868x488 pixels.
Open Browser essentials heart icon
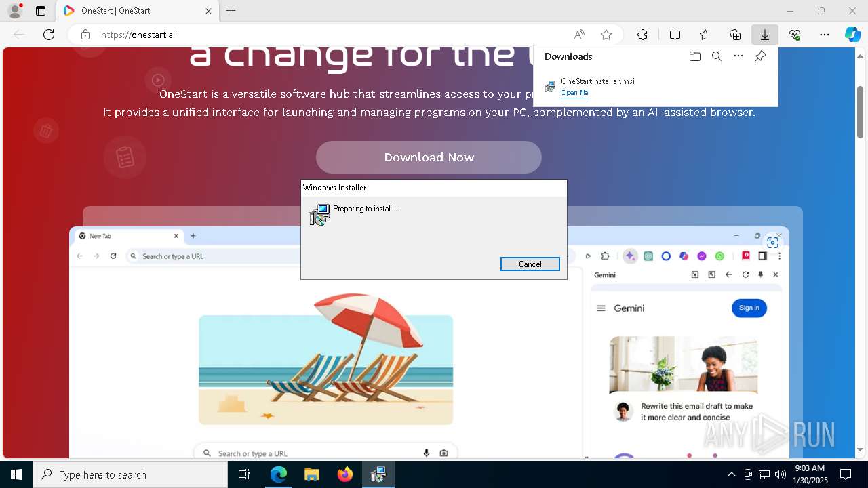coord(795,35)
